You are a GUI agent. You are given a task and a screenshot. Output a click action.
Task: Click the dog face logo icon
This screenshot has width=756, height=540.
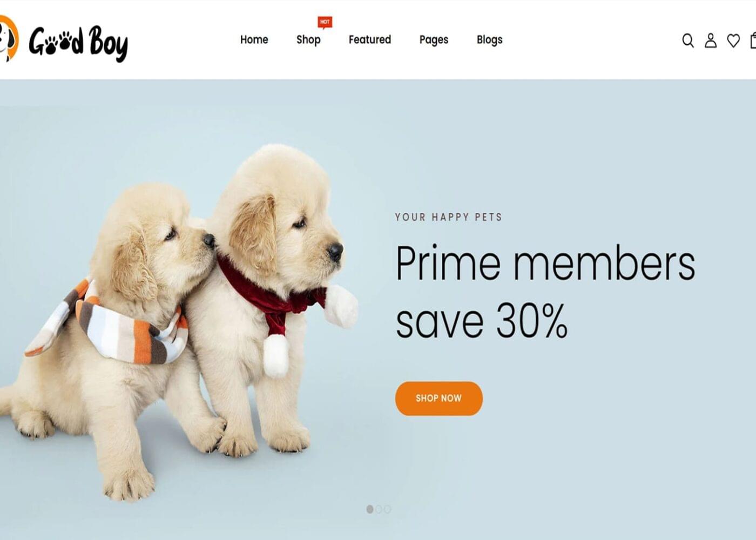pyautogui.click(x=9, y=38)
